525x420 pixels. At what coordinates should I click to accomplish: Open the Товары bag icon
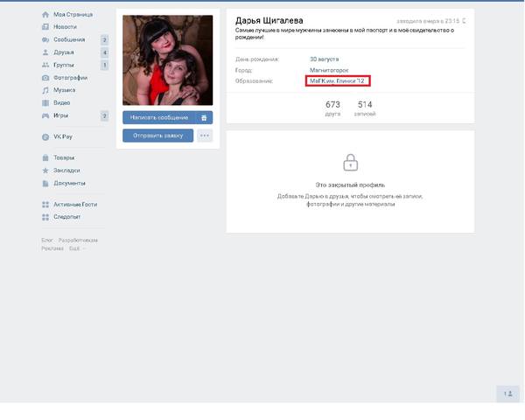pyautogui.click(x=45, y=157)
